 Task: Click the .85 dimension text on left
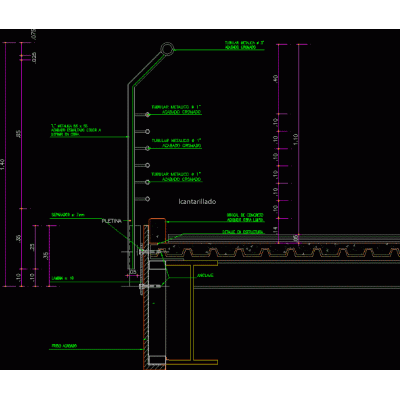click(19, 134)
